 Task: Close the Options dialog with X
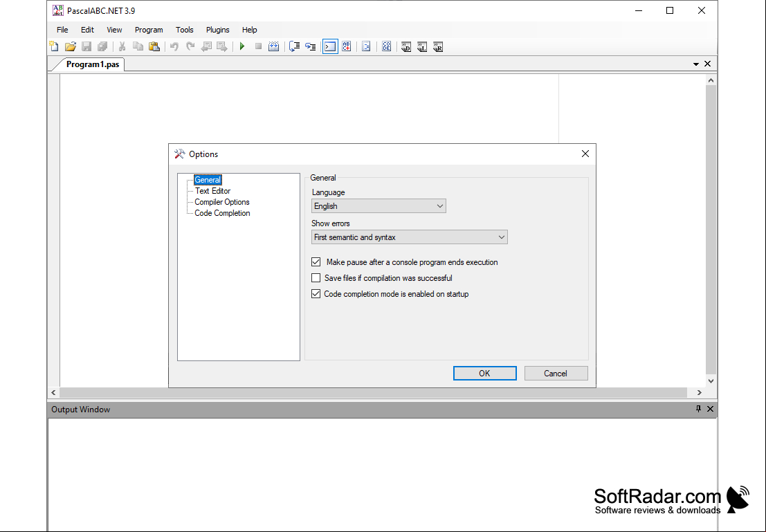click(x=585, y=154)
